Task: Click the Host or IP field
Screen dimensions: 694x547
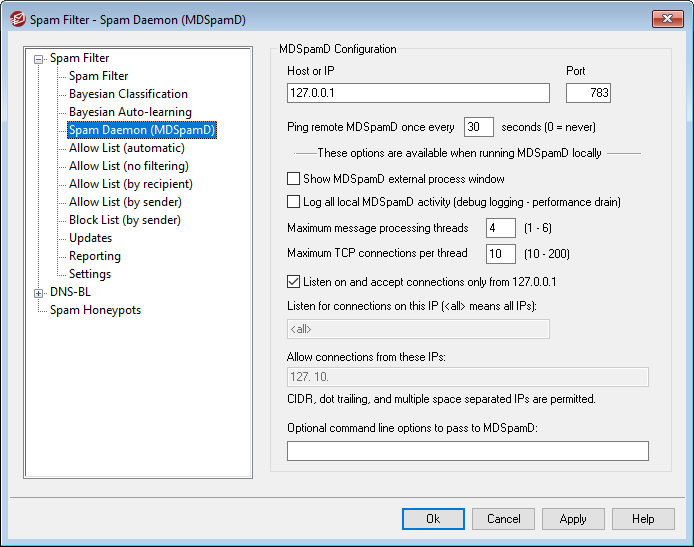Action: pos(418,93)
